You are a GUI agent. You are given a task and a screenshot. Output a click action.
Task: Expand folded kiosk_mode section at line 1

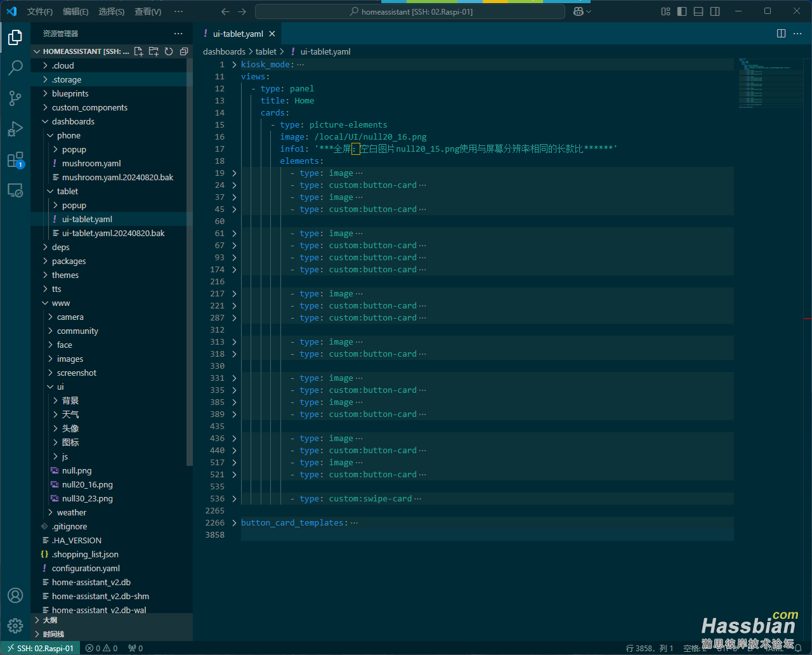coord(234,65)
